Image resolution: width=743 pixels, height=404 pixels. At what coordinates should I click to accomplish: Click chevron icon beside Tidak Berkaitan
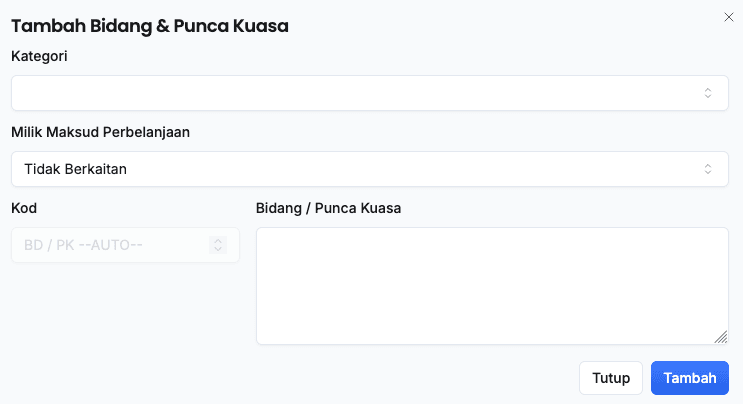point(708,169)
